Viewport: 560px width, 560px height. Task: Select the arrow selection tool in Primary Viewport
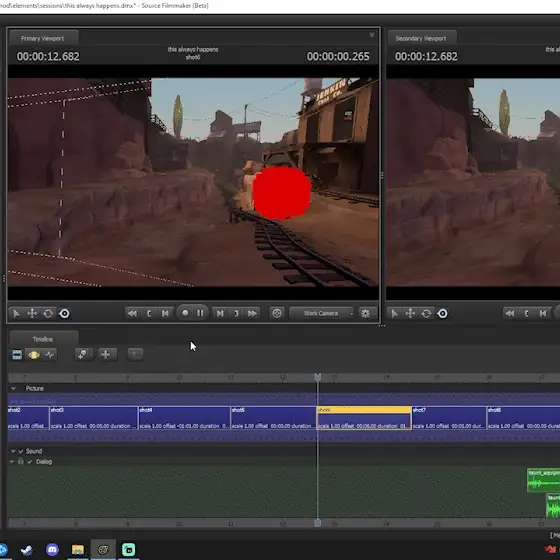tap(16, 314)
